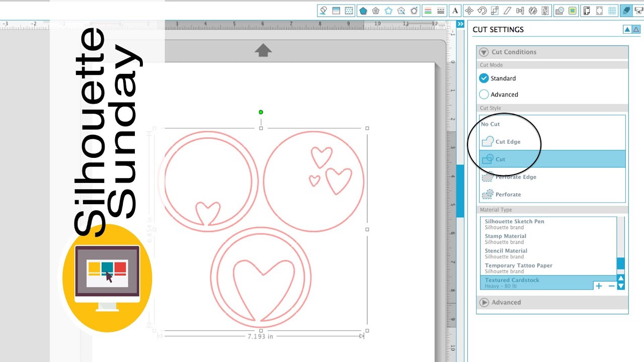Click the circle containing three hearts
The height and width of the screenshot is (362, 644).
click(x=313, y=181)
